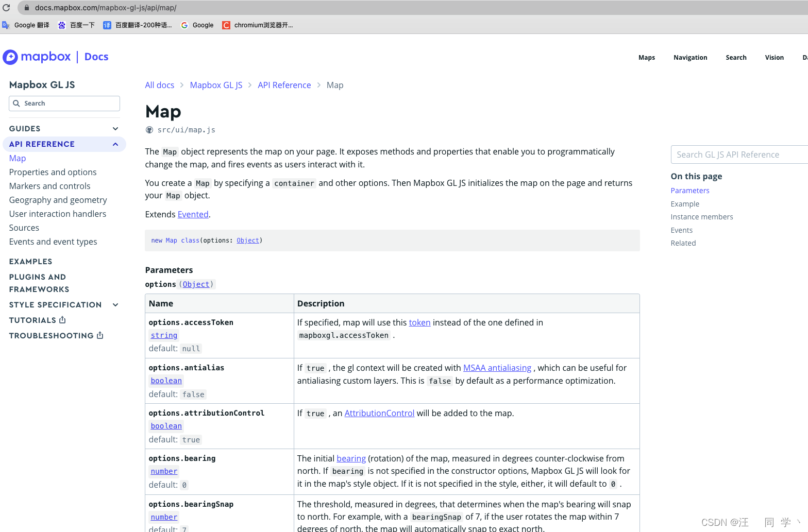Open the 百度翻译-200种语 bookmark

click(x=138, y=25)
